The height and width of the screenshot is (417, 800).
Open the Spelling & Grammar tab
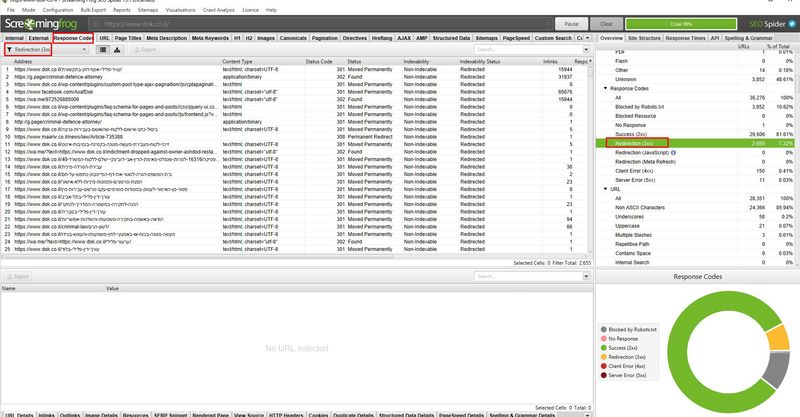click(748, 38)
